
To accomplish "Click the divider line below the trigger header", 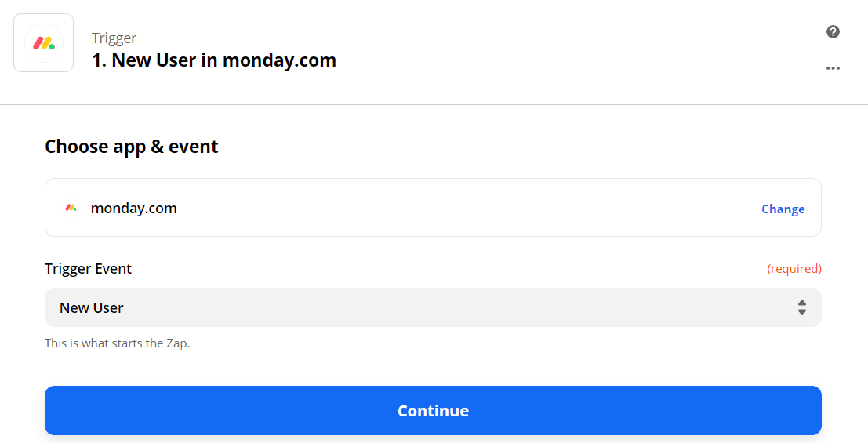I will 434,104.
